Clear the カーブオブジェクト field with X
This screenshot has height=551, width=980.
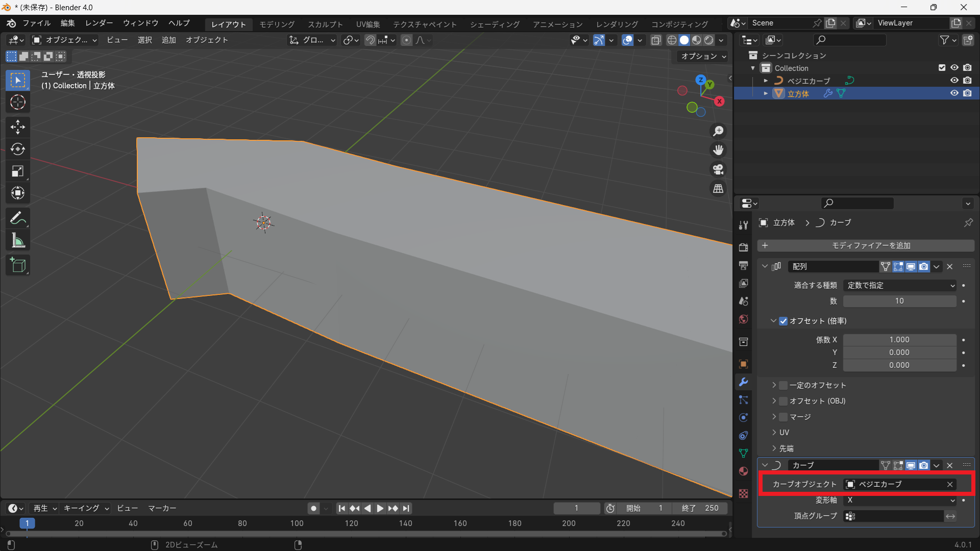[950, 485]
